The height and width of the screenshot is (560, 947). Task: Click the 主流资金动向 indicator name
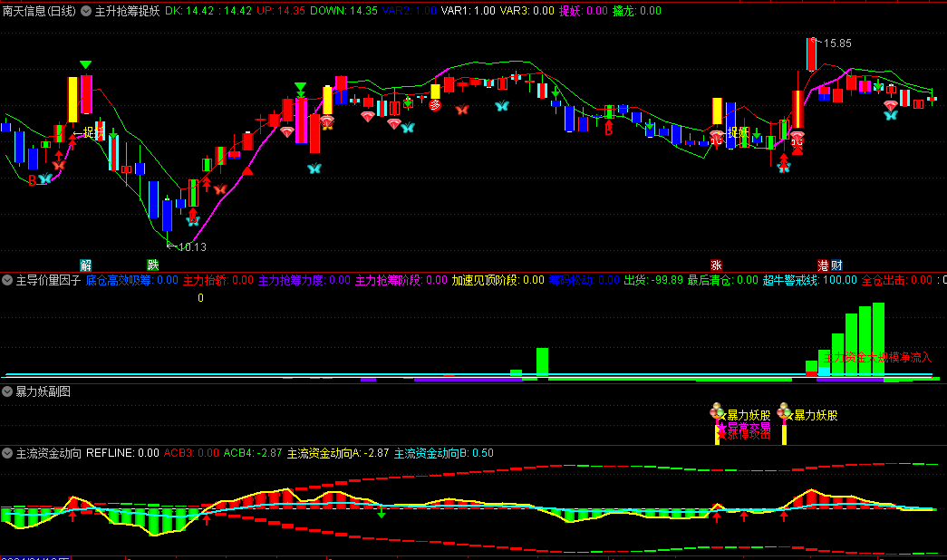pyautogui.click(x=48, y=453)
